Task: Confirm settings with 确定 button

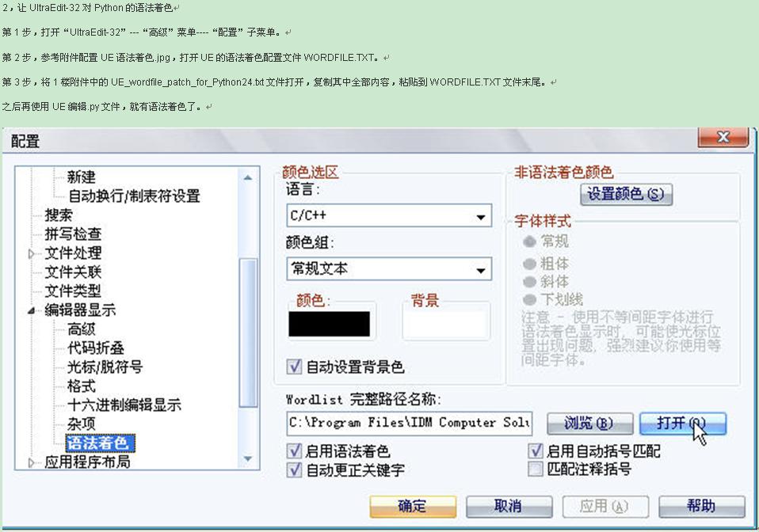Action: [x=413, y=506]
